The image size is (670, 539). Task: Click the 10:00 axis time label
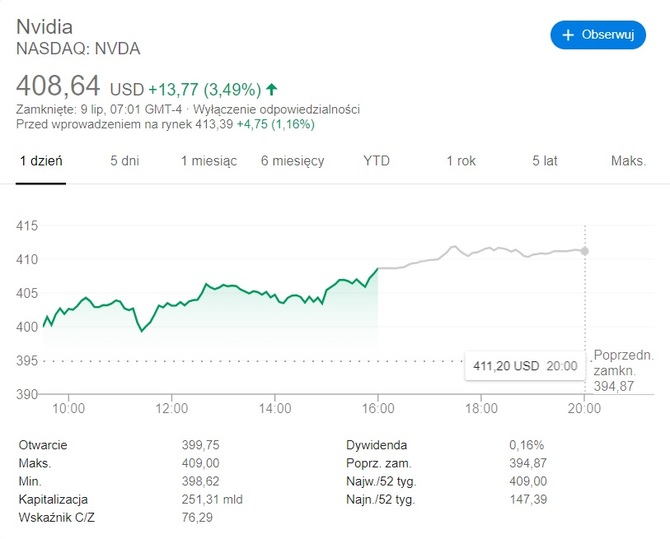pyautogui.click(x=68, y=408)
